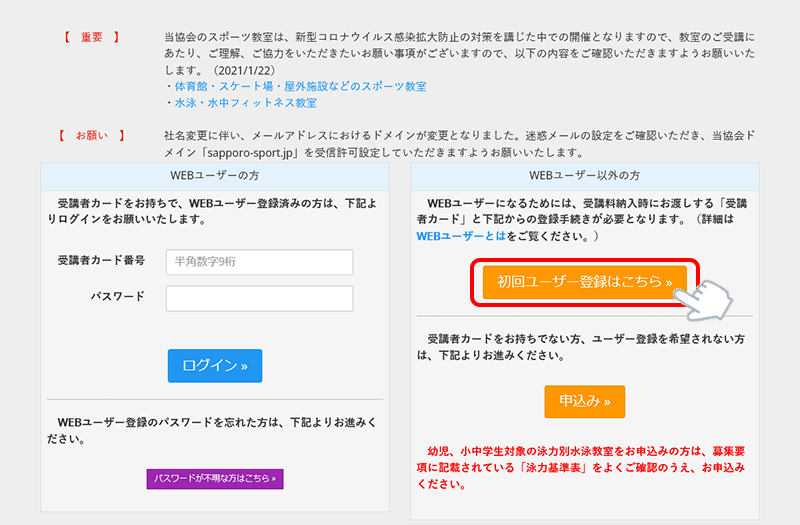
Task: Click the orange 初回ユーザー登録はこちら button
Action: pos(585,282)
